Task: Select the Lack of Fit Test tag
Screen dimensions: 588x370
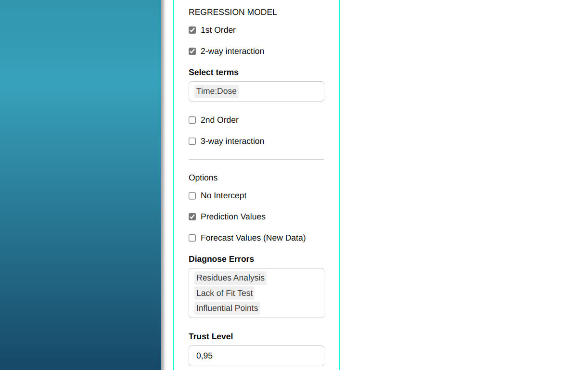Action: click(x=224, y=293)
